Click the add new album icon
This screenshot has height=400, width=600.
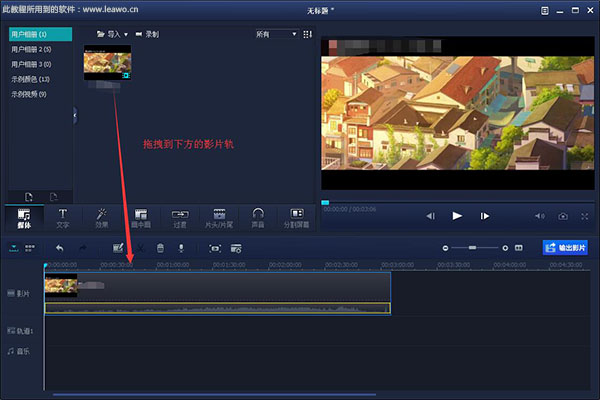click(x=29, y=197)
